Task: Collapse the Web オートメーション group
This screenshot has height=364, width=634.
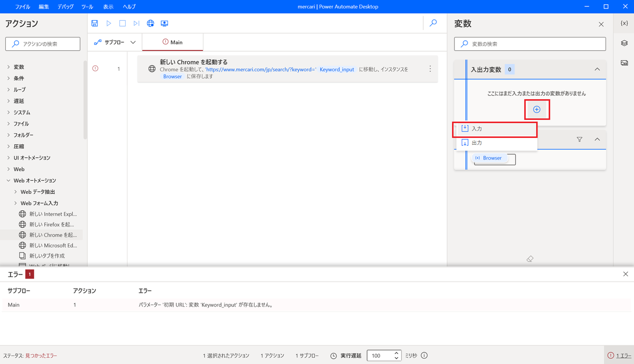Action: (x=8, y=181)
